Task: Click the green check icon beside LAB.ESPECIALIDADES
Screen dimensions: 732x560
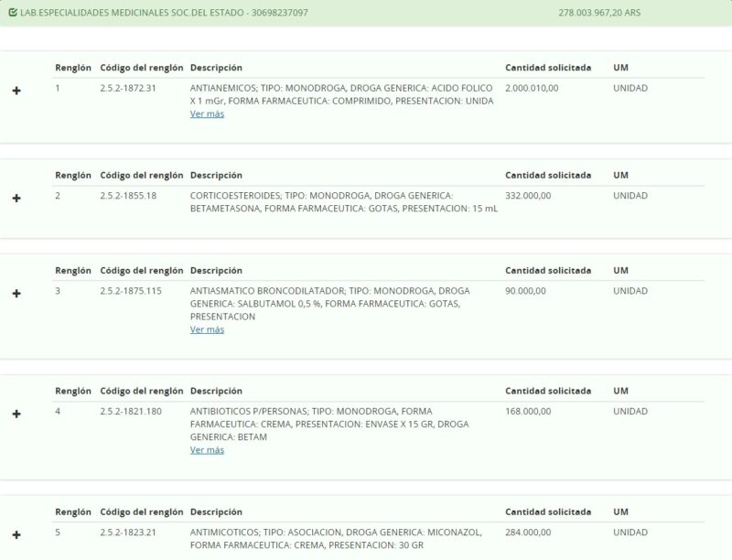Action: tap(12, 13)
